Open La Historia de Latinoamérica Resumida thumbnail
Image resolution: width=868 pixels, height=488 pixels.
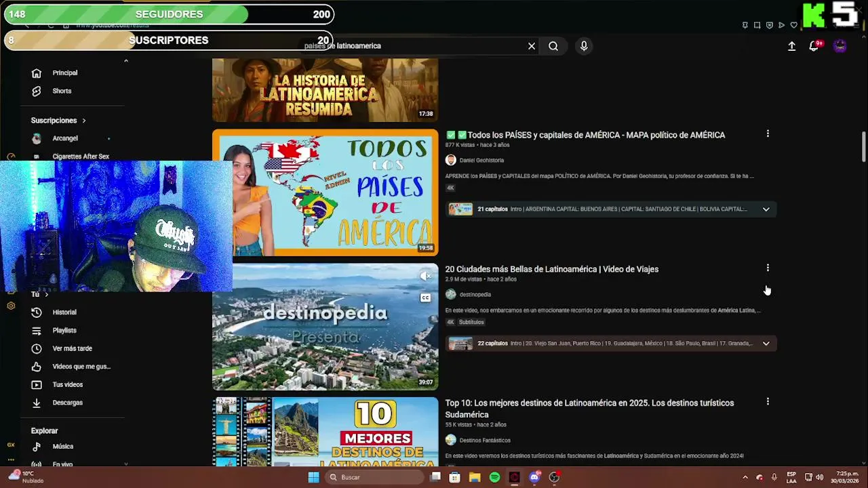tap(325, 90)
